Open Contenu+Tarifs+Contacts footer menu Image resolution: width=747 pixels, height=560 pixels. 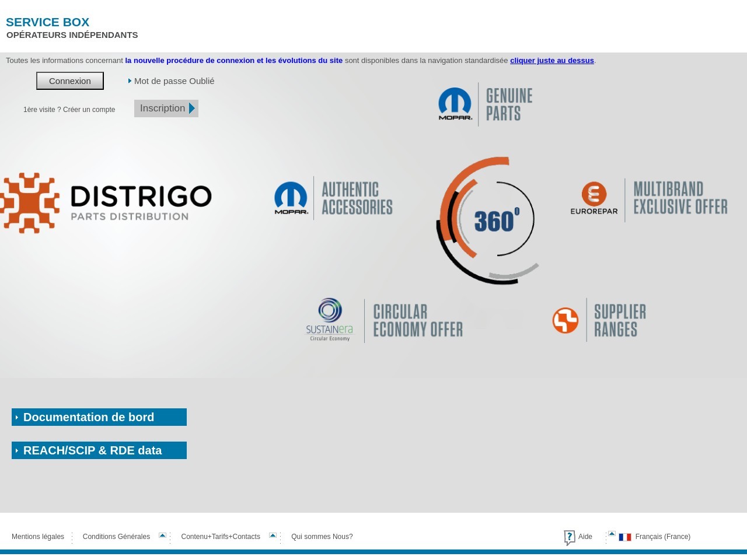[221, 537]
